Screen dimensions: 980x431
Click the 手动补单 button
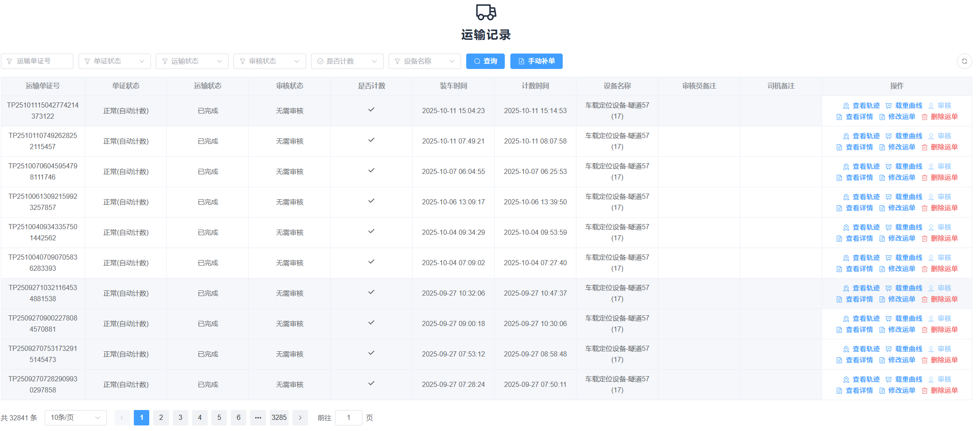(536, 61)
